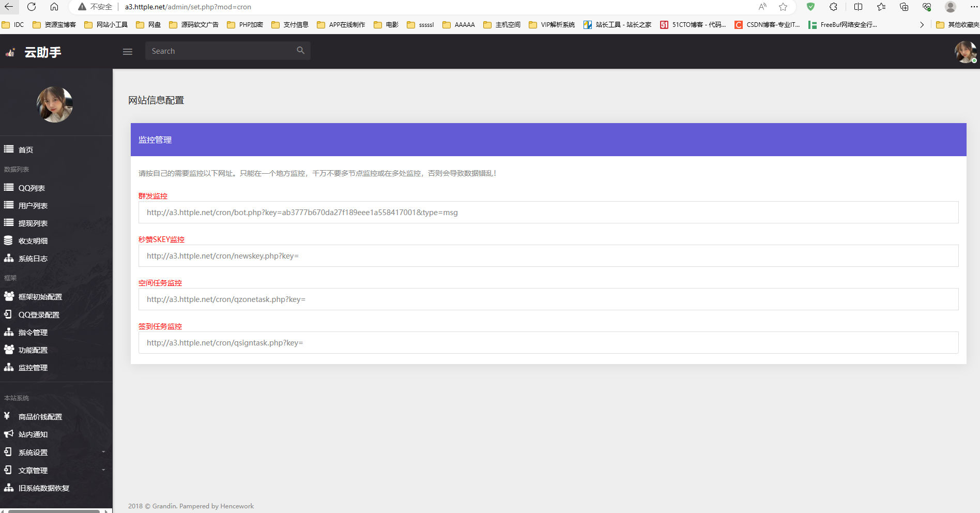
Task: Click the browser back arrow
Action: 9,7
